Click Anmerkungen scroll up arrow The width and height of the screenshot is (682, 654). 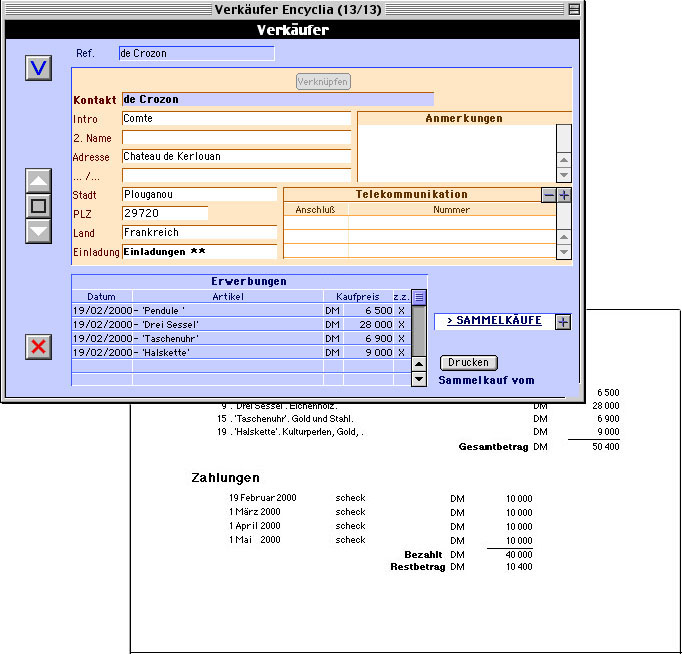tap(564, 160)
